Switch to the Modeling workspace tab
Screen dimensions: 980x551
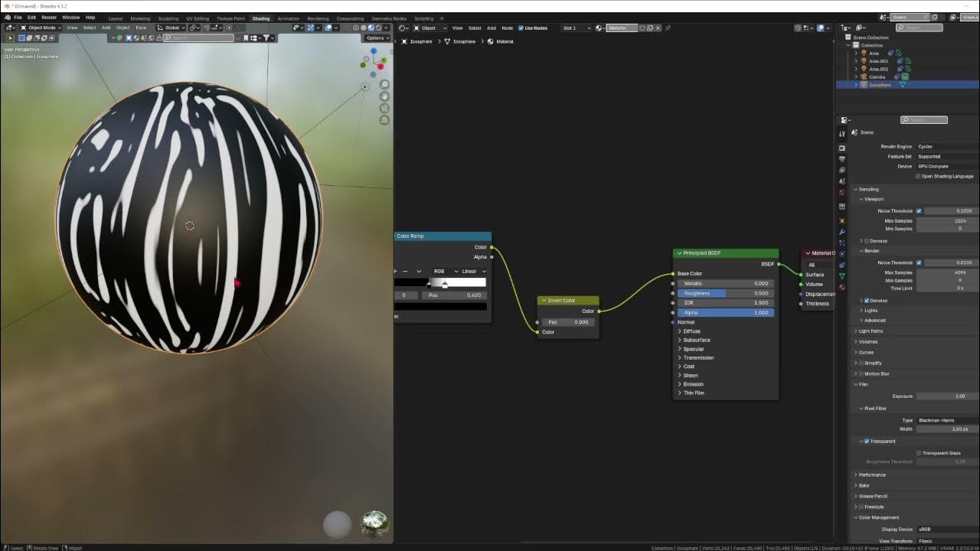(x=140, y=18)
